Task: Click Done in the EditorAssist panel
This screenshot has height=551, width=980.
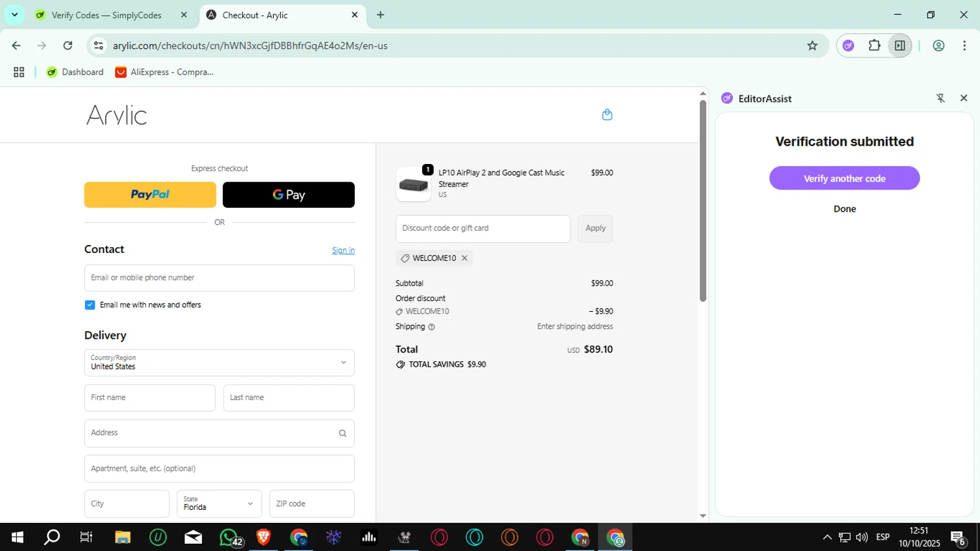Action: pos(844,209)
